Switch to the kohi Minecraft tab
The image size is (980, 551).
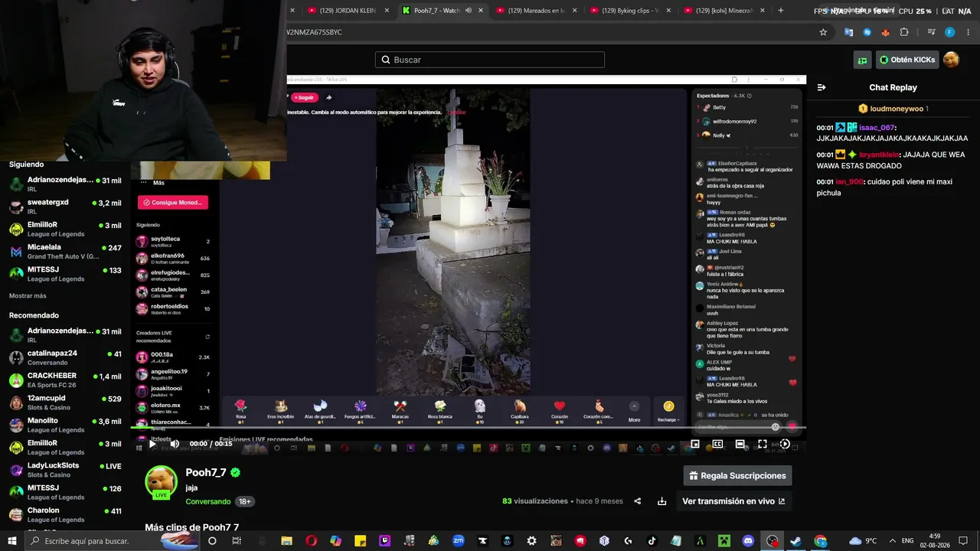tap(724, 11)
